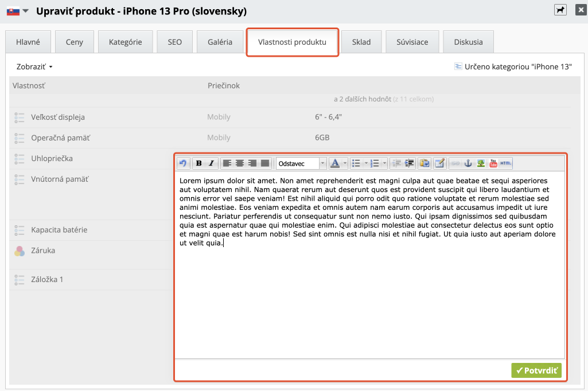
Task: Click the Určeno kategoriou "iPhone 13" link
Action: coord(513,67)
